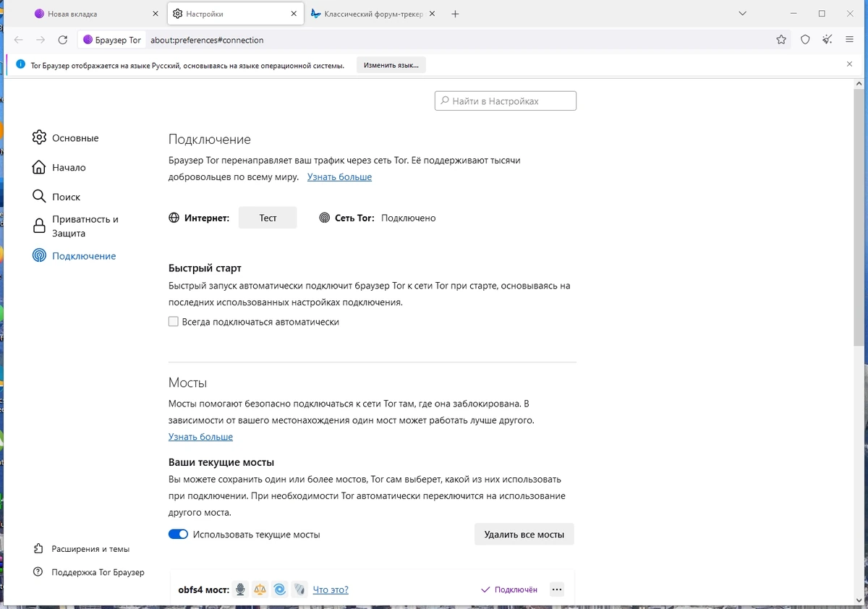Click the cyclone emoji on obfs4 bridge

tap(280, 589)
